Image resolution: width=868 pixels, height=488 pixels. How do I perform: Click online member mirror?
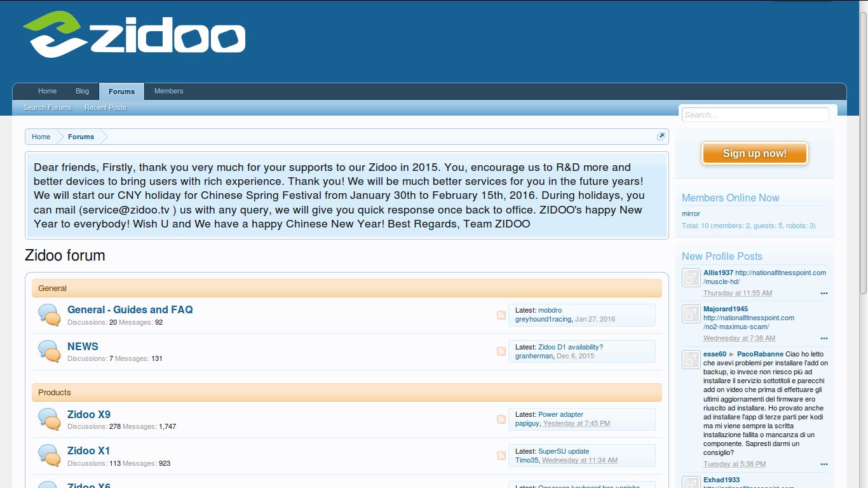[691, 213]
